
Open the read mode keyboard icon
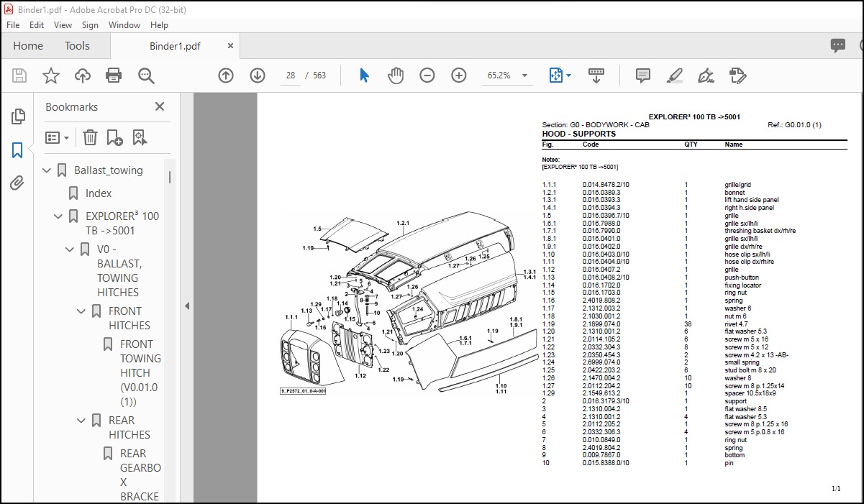[596, 75]
